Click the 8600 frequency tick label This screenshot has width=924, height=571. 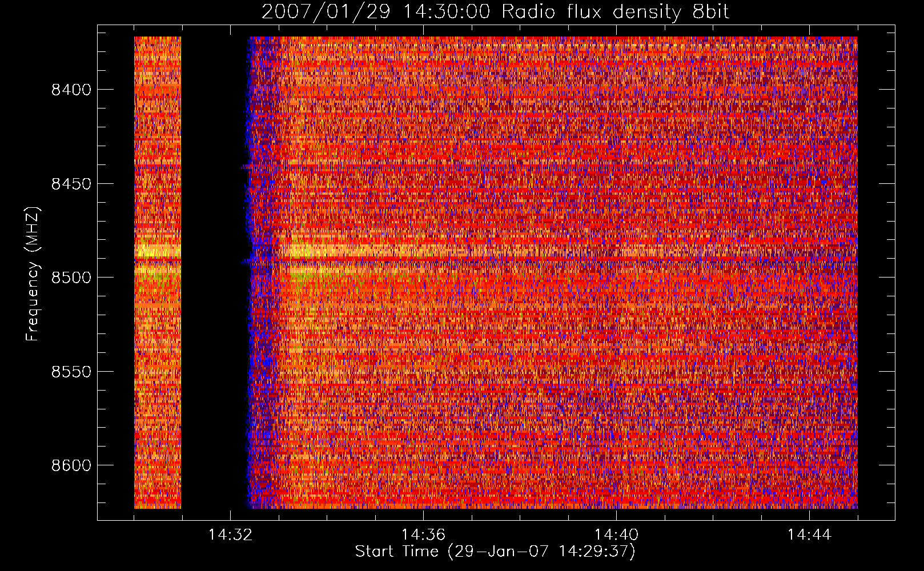(71, 465)
